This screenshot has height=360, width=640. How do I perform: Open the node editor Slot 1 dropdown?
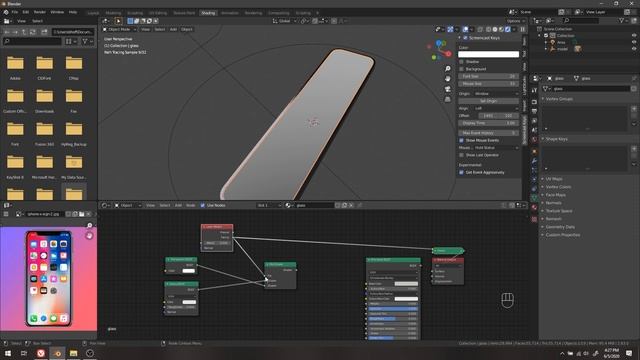click(x=269, y=205)
